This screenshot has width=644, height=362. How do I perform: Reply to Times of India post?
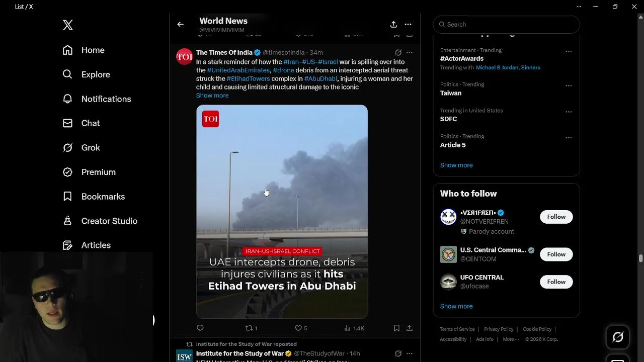[x=200, y=328]
